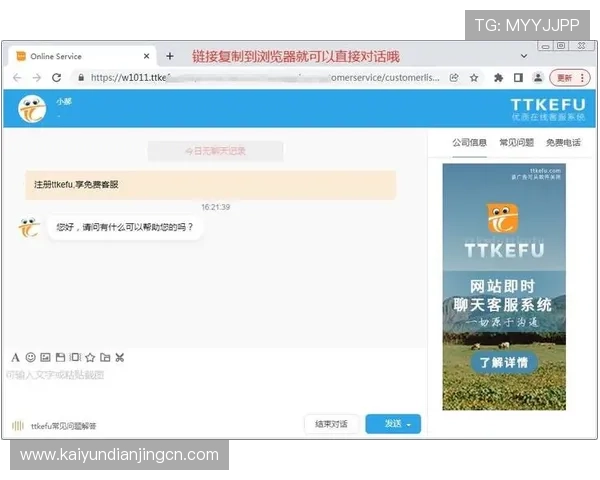This screenshot has width=600, height=480.
Task: Open the tab search chevron dropdown
Action: click(524, 56)
